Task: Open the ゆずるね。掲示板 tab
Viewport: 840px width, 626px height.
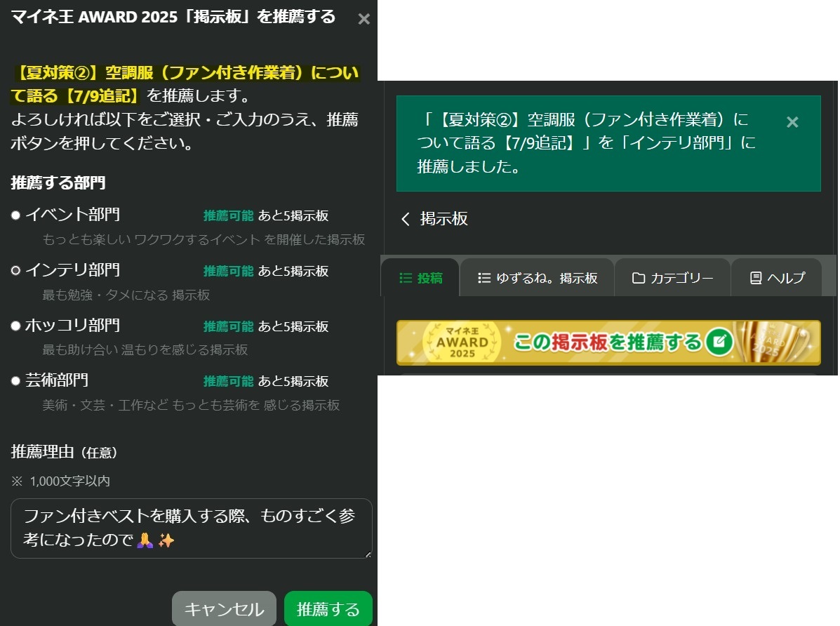Action: 537,278
